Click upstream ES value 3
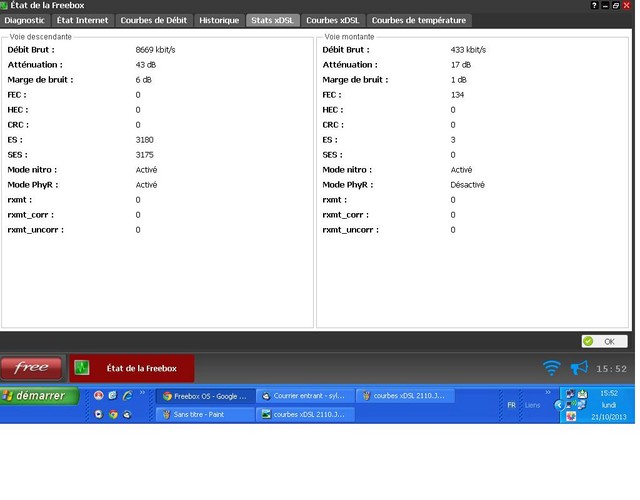This screenshot has height=500, width=640. coord(453,140)
